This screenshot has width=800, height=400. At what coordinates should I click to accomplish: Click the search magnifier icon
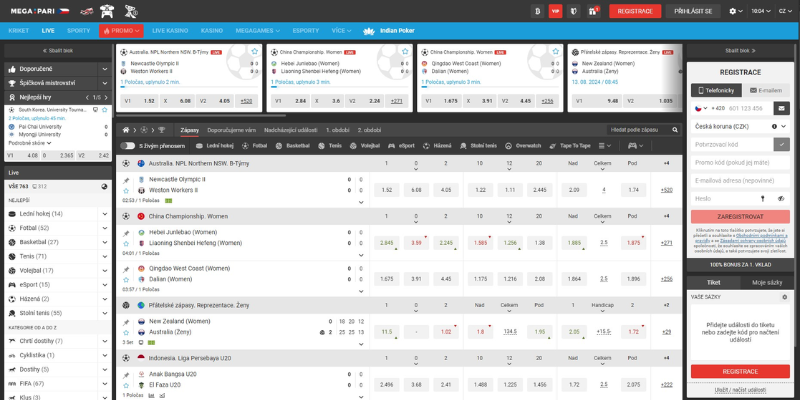tap(675, 130)
